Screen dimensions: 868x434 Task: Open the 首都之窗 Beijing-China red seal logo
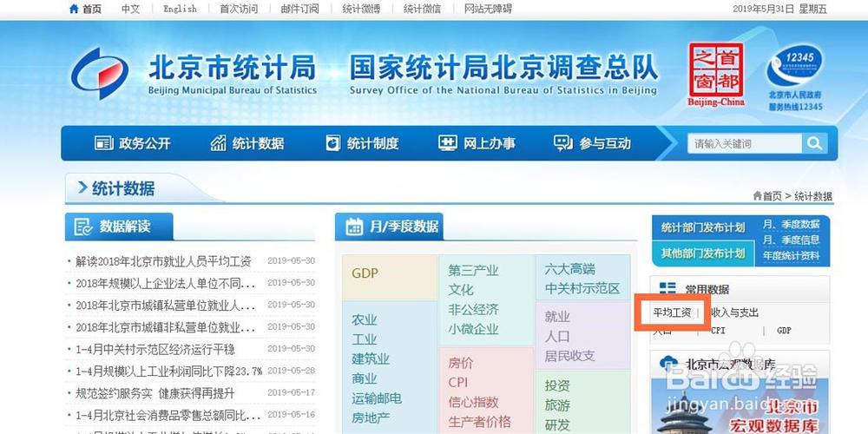(716, 74)
